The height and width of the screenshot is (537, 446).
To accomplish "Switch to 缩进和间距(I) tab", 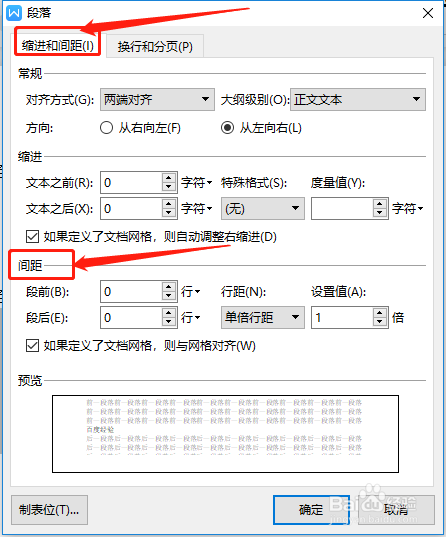I will point(58,45).
